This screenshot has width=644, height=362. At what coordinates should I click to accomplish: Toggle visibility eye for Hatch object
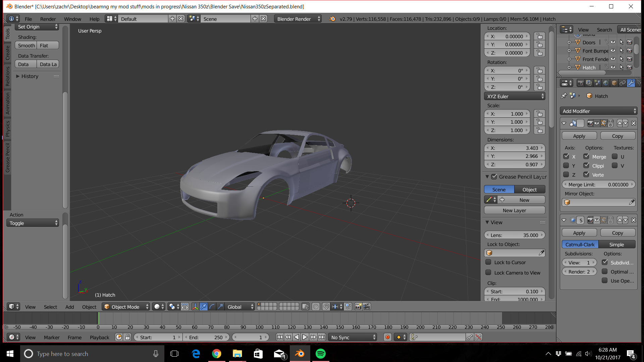coord(613,67)
